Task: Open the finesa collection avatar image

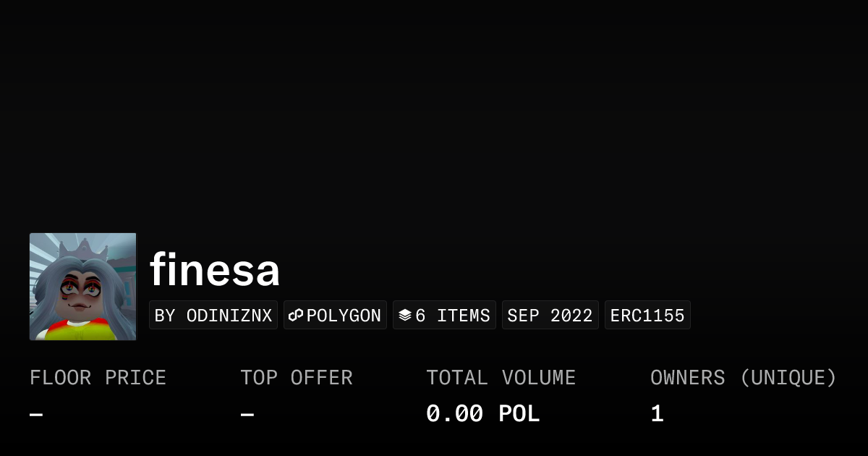Action: [x=82, y=287]
